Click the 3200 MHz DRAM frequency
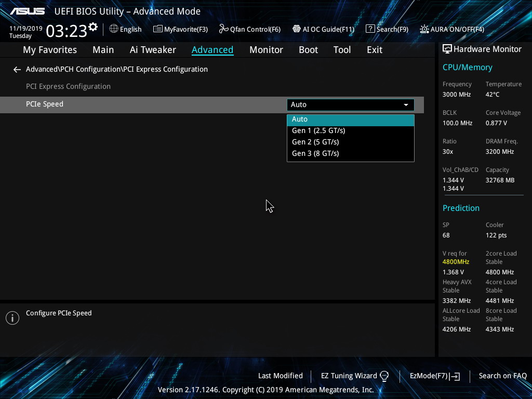This screenshot has width=532, height=399. pos(499,152)
